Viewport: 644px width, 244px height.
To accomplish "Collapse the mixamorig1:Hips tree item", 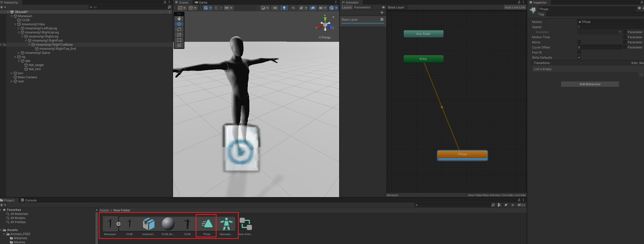I will [15, 24].
